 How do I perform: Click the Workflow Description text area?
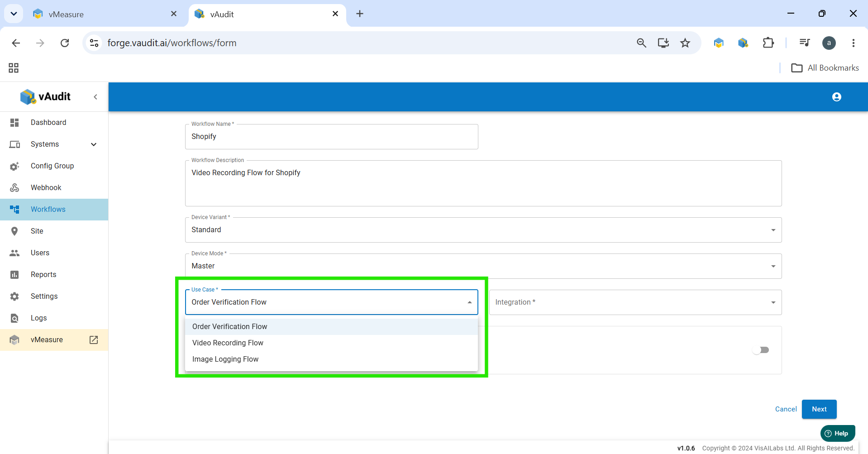[x=483, y=183]
